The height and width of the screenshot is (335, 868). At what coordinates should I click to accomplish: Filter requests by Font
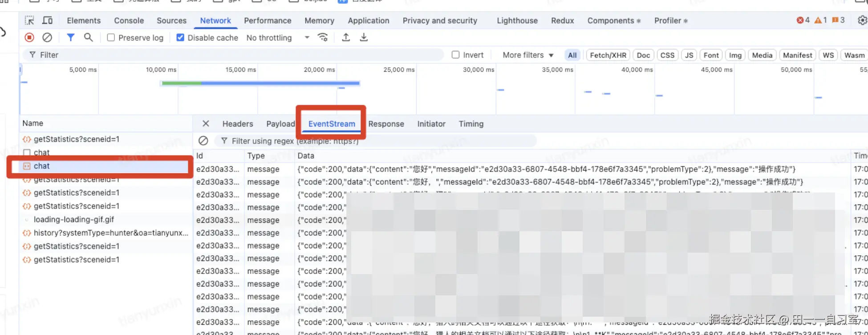tap(711, 55)
